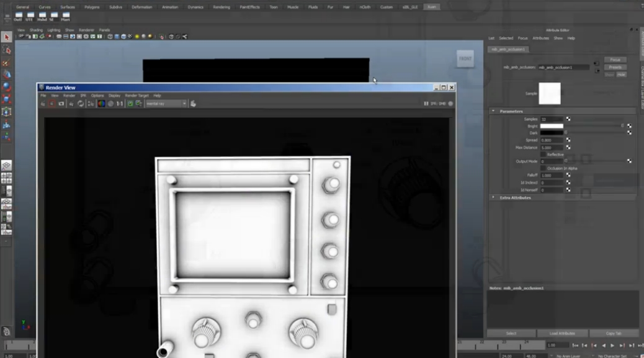Toggle smooth shade all viewport icon
This screenshot has width=644, height=358.
tap(117, 37)
